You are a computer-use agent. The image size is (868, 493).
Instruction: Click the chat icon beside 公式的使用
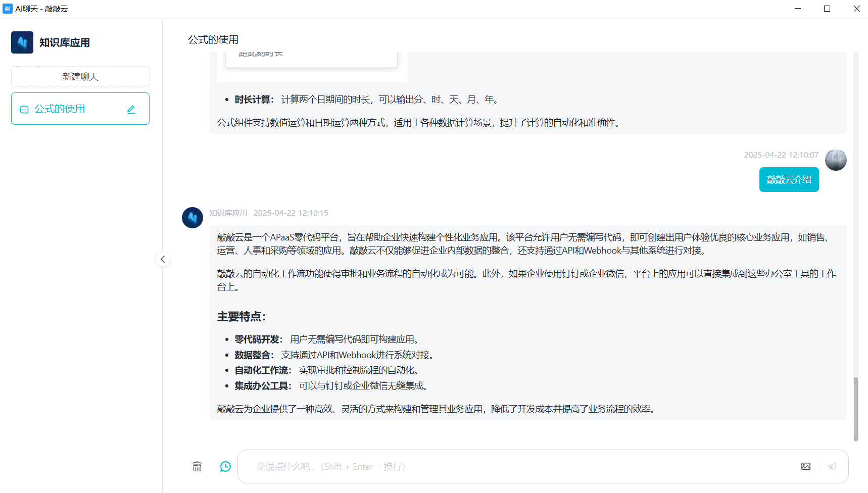24,109
